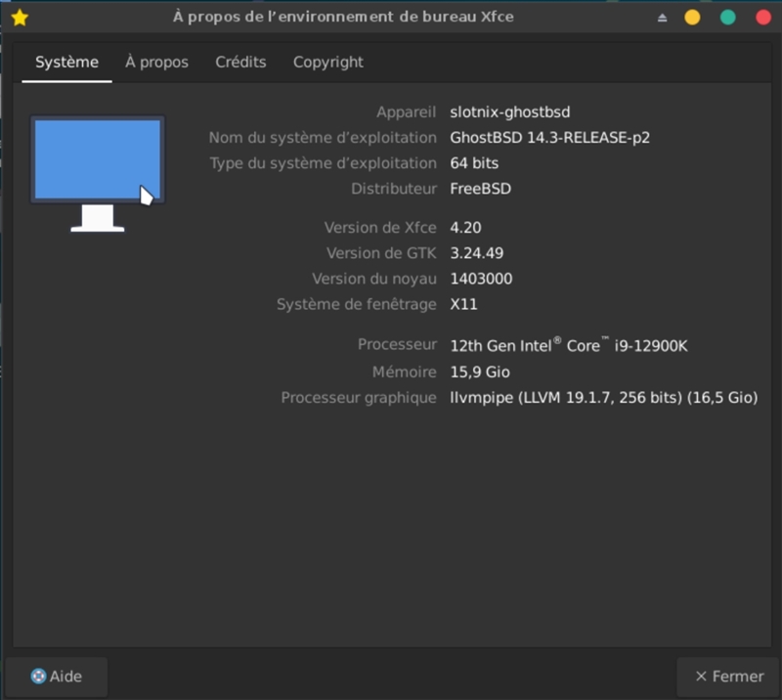This screenshot has width=782, height=700.
Task: Click the Distributeur label
Action: [x=394, y=189]
